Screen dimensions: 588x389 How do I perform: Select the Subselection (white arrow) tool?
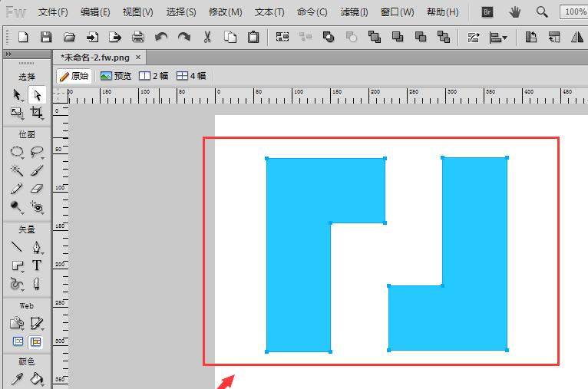37,94
